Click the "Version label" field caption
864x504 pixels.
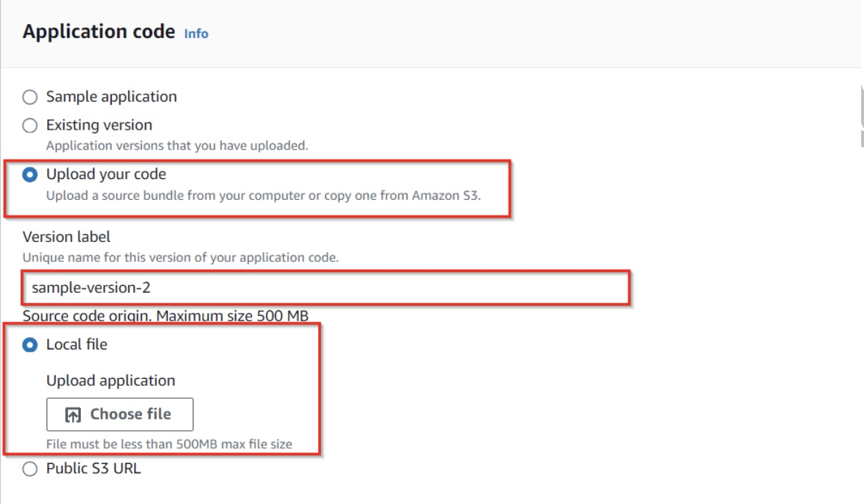point(67,236)
